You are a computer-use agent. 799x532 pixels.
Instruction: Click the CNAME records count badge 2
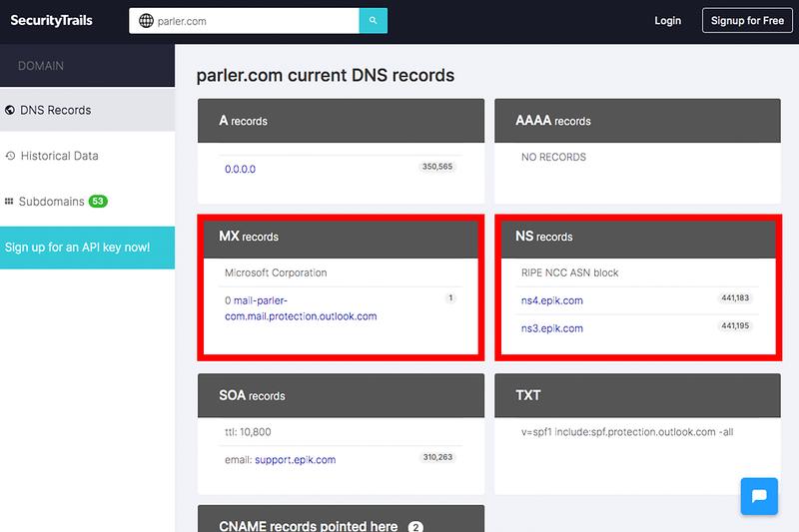click(415, 527)
